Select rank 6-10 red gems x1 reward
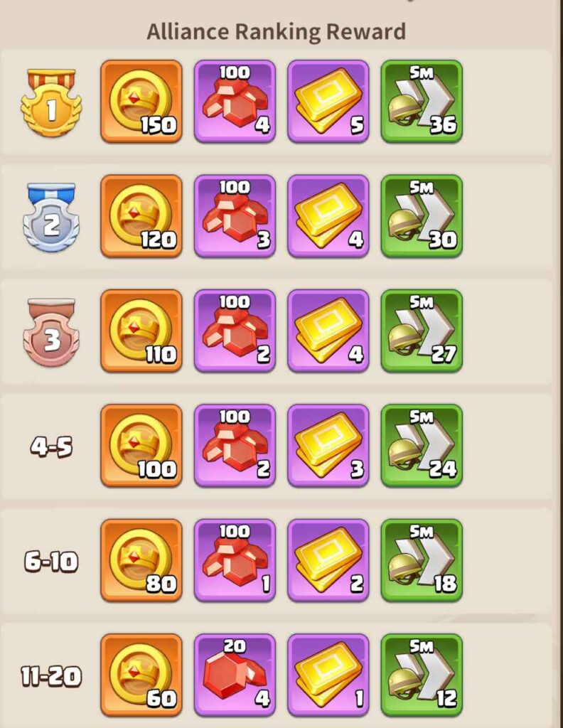The height and width of the screenshot is (728, 563). 235,560
